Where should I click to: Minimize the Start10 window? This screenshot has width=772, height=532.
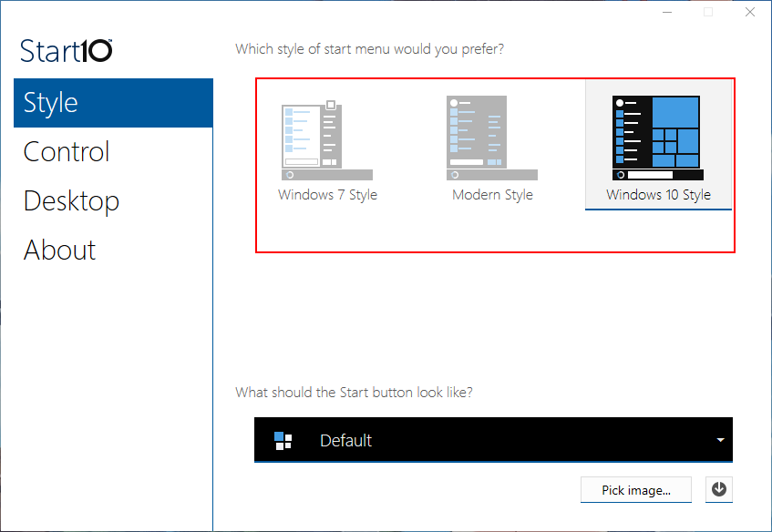click(x=666, y=13)
